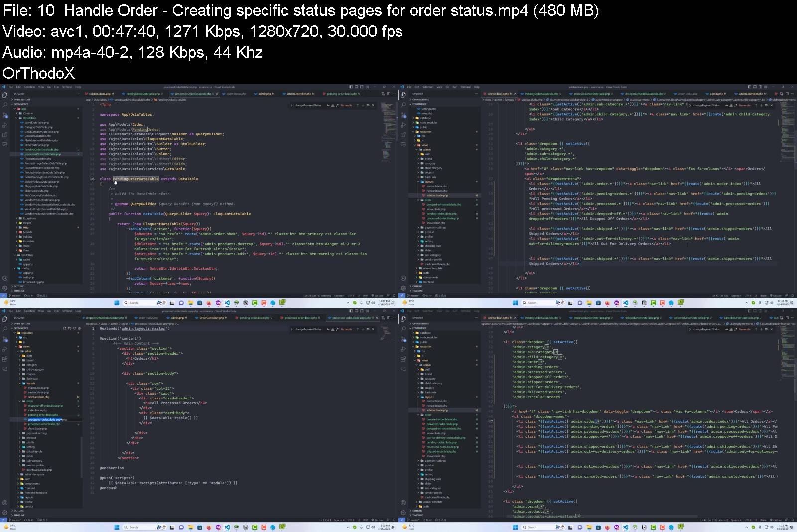Launch Visual Studio Code from the taskbar
This screenshot has height=532, width=797.
tap(227, 302)
